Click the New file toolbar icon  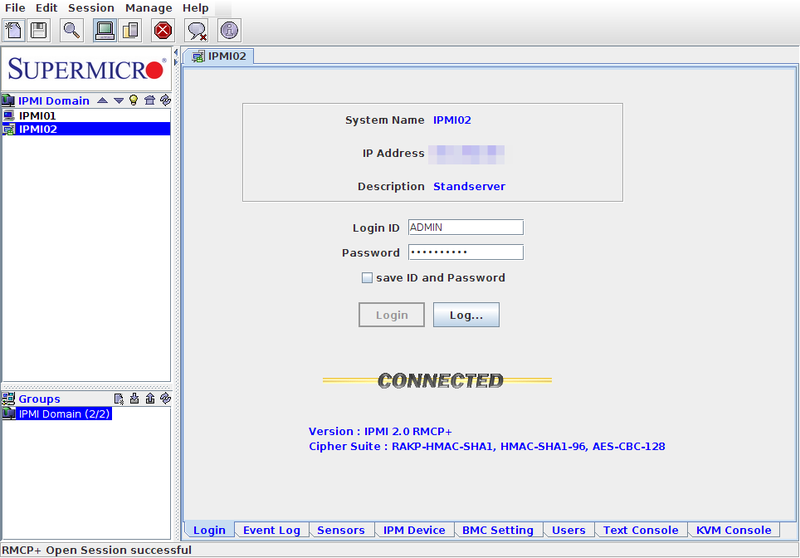(14, 30)
